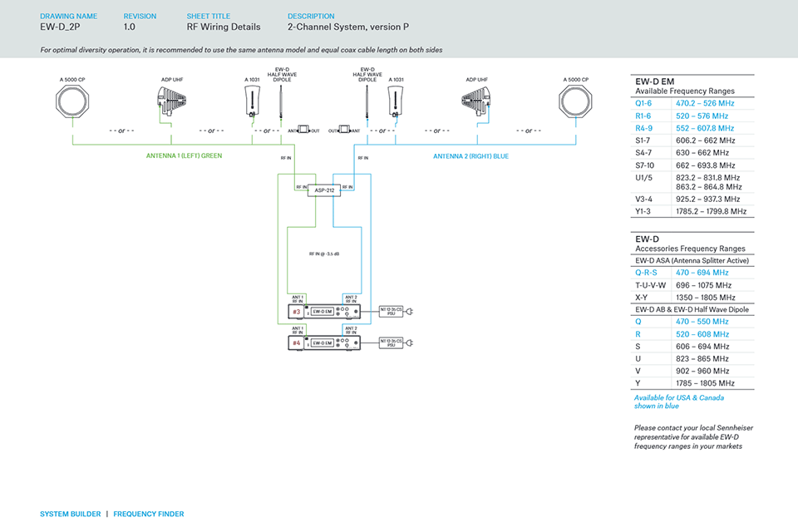This screenshot has height=532, width=798.
Task: Click the power plug beside receiver #4's PSU
Action: [x=409, y=342]
